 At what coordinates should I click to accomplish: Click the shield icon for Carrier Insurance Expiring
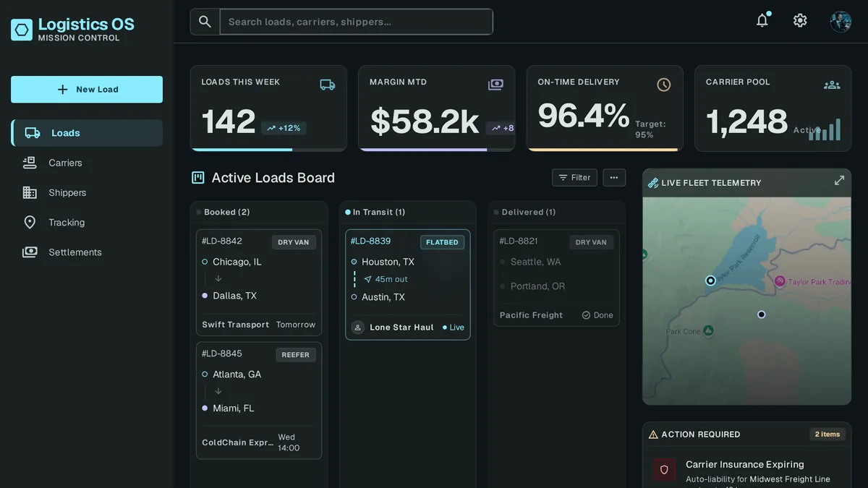(x=665, y=470)
